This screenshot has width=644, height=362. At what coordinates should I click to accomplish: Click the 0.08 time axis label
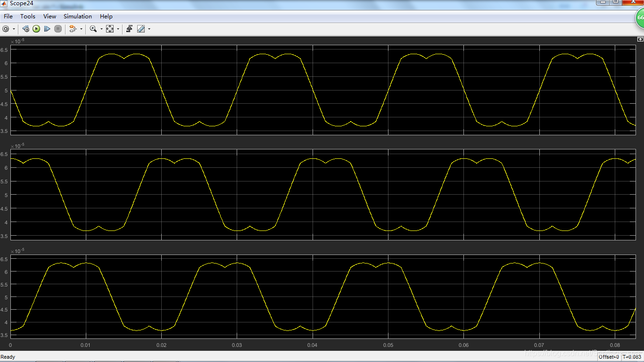point(614,346)
